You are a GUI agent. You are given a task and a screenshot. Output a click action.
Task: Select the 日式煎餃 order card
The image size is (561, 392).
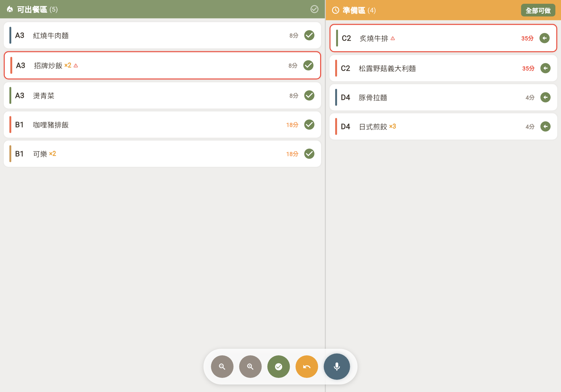coord(443,127)
